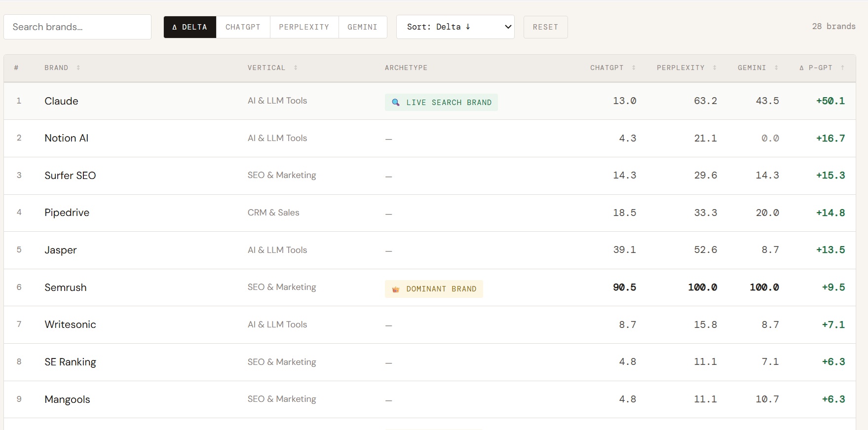
Task: Click the Vertical column sort arrows icon
Action: point(296,68)
